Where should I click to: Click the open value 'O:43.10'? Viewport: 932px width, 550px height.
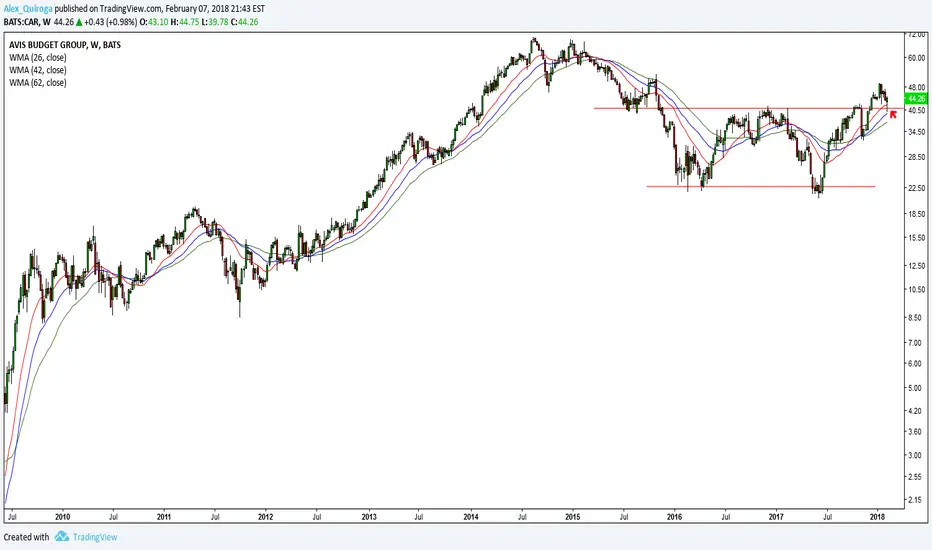click(x=154, y=22)
